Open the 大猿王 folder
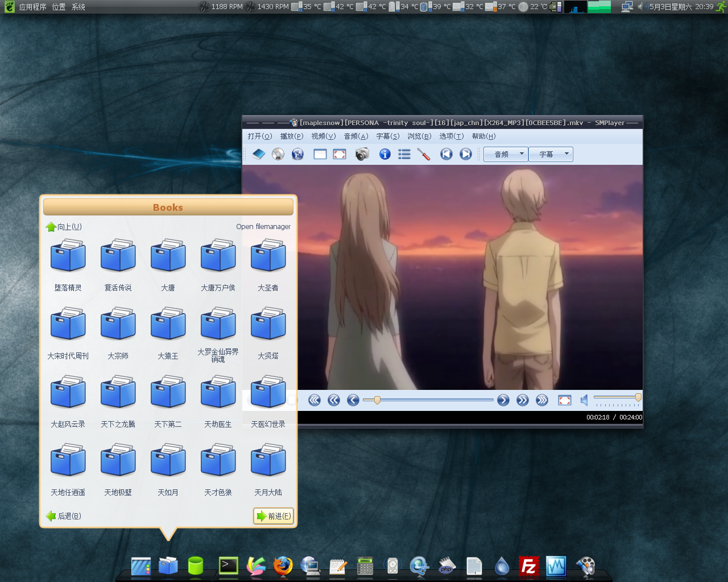Screen dimensions: 728x582 point(168,333)
